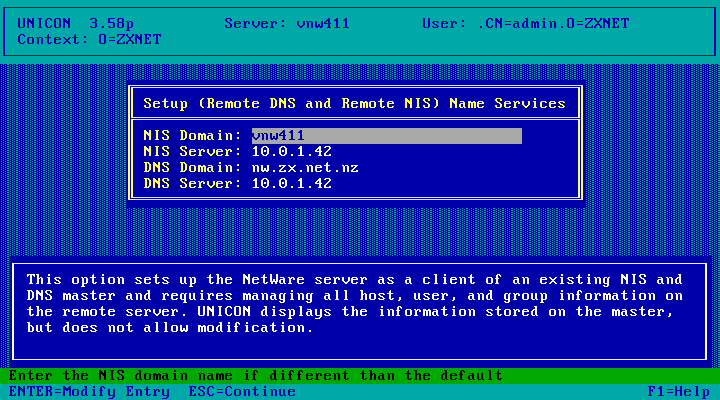Select the DNS Domain value nw.zx.net.nz
The width and height of the screenshot is (720, 400).
point(305,168)
